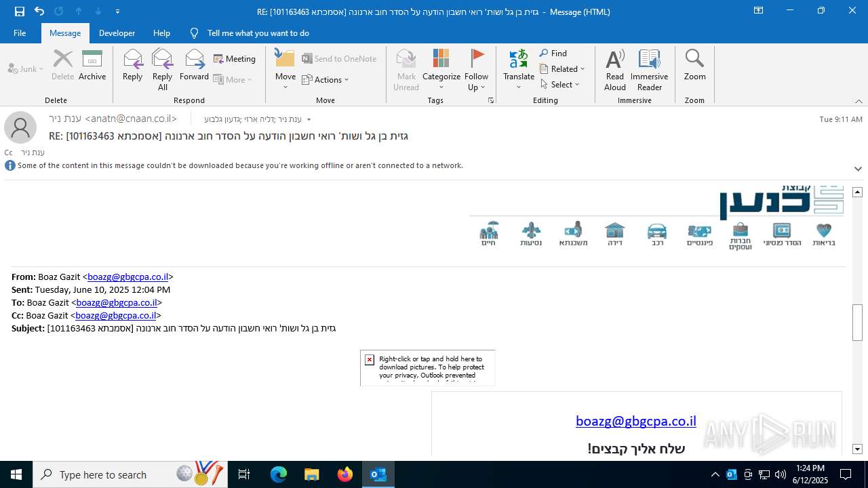Open File Explorer from the taskbar
Screen dimensions: 868x488
(x=311, y=474)
